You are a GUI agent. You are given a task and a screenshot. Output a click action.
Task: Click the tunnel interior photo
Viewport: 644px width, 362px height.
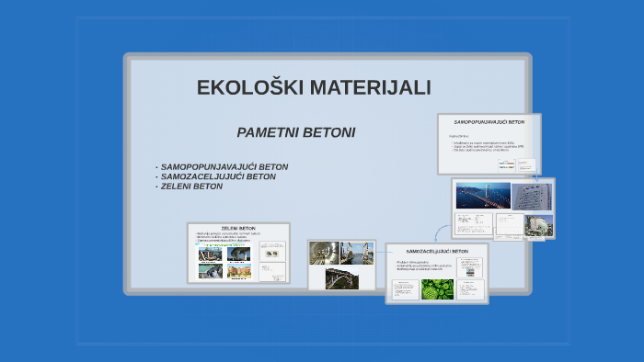324,253
